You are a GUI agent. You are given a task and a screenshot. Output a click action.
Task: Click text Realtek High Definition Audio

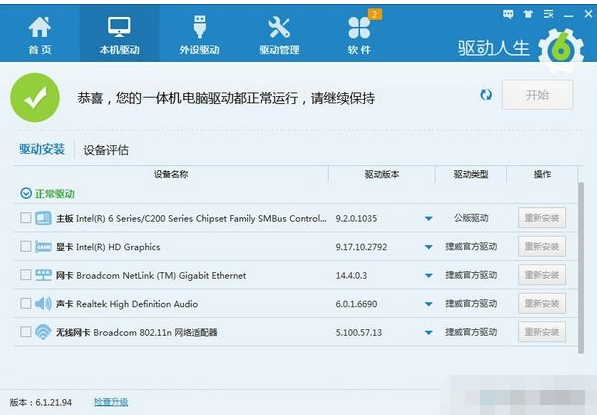coord(137,304)
